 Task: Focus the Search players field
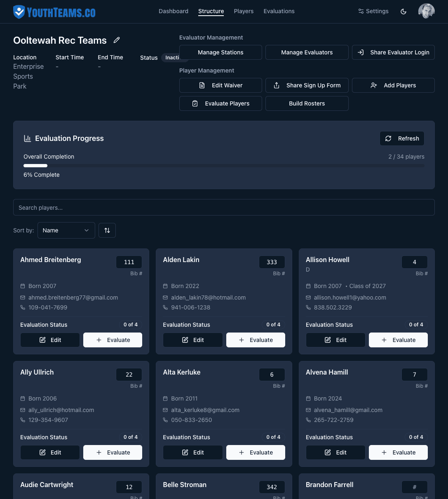coord(224,208)
